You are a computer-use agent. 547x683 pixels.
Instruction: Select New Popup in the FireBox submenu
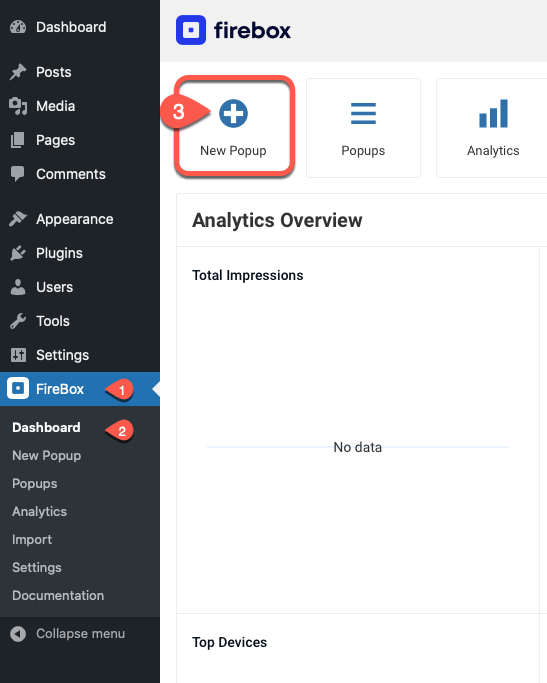(x=47, y=456)
